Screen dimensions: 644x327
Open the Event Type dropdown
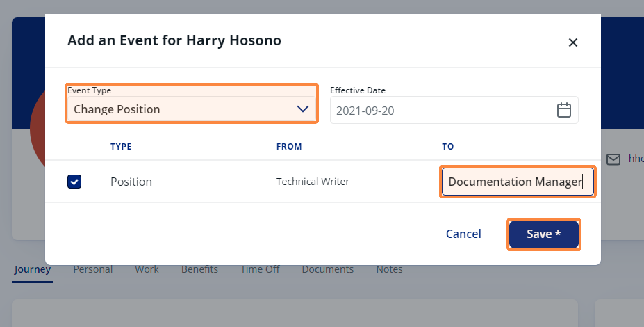[191, 109]
